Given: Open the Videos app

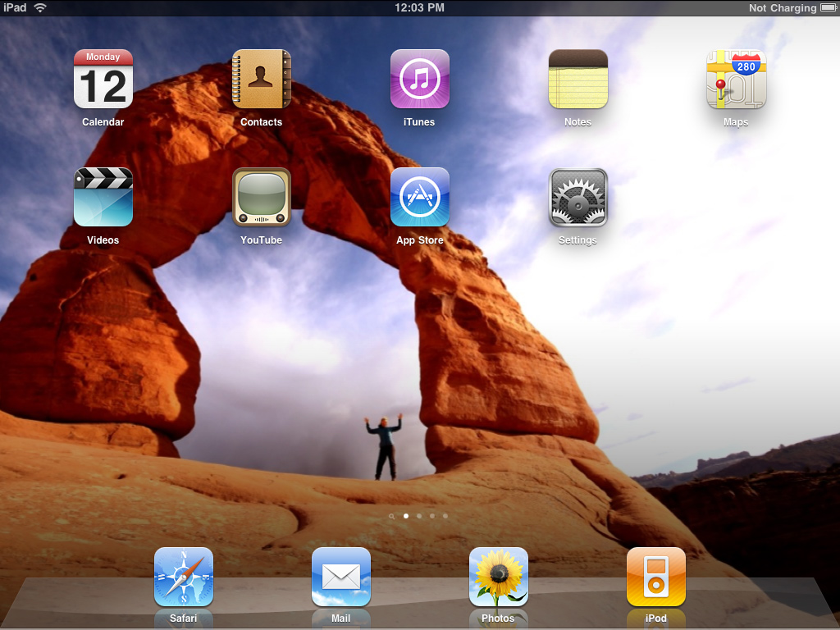Looking at the screenshot, I should pos(103,197).
